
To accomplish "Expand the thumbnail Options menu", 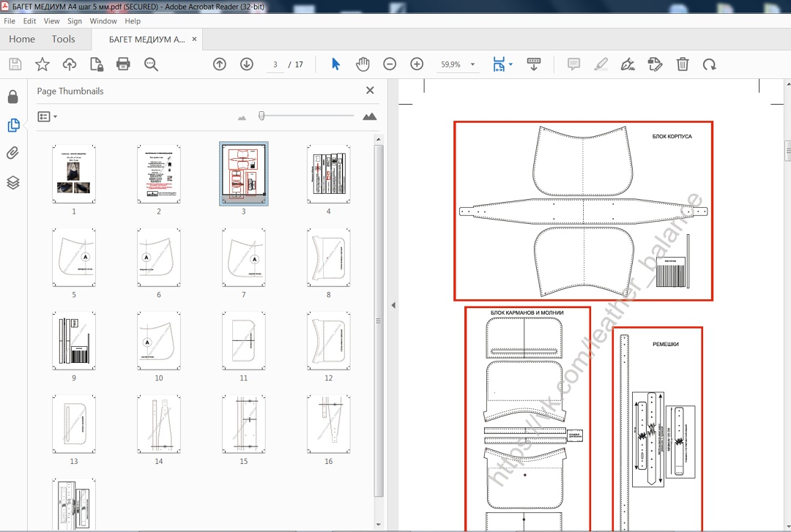I will point(47,116).
